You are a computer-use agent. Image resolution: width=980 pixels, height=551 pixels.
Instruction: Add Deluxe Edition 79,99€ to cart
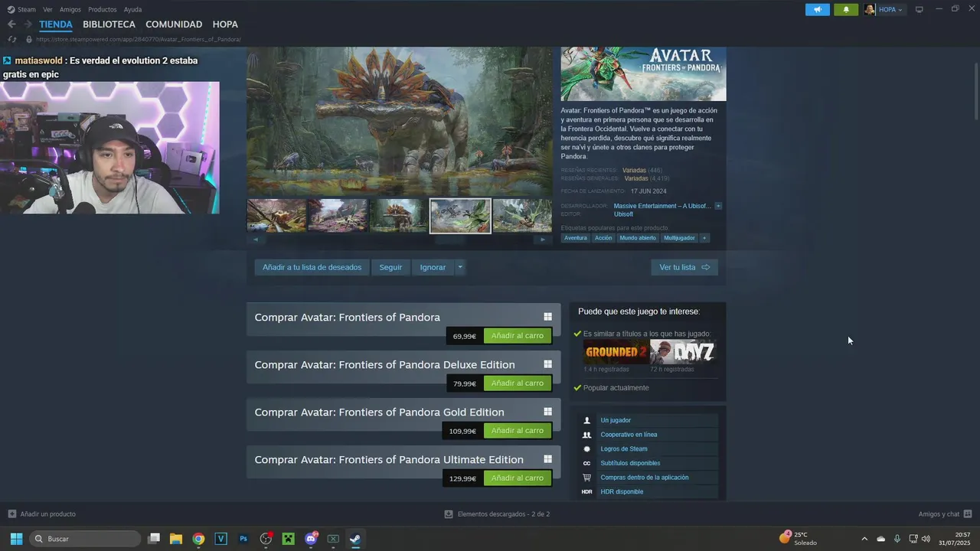click(518, 383)
